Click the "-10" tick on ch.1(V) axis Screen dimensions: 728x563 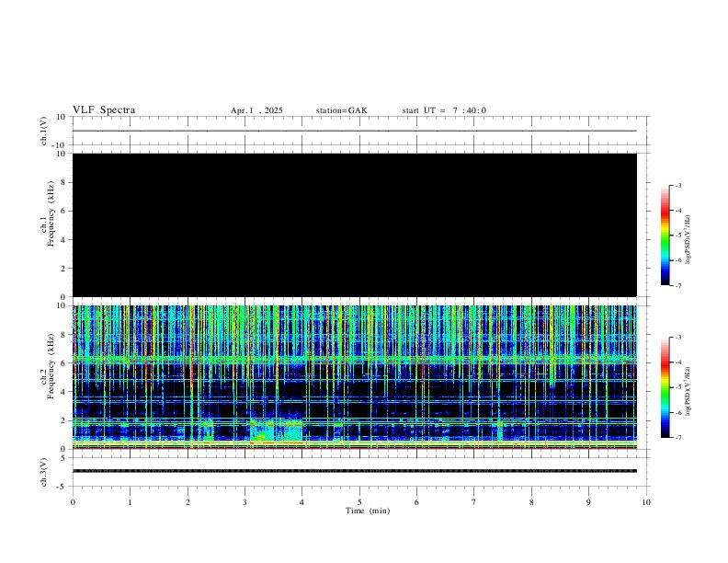click(61, 145)
